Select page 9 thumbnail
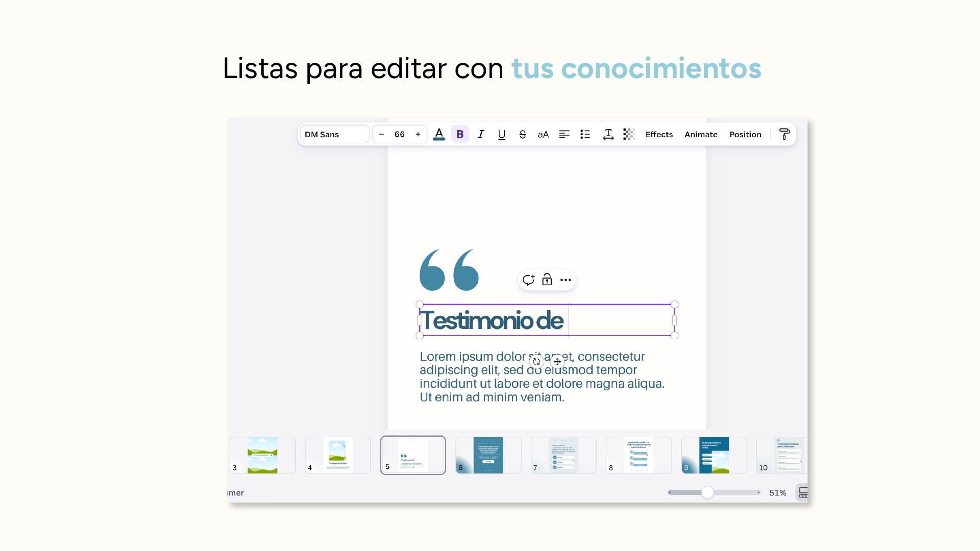Viewport: 980px width, 551px height. pos(714,455)
